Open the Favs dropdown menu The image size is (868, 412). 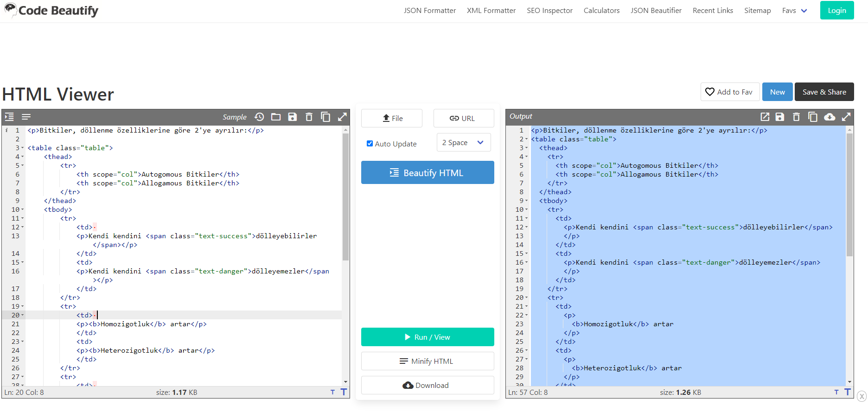[795, 11]
